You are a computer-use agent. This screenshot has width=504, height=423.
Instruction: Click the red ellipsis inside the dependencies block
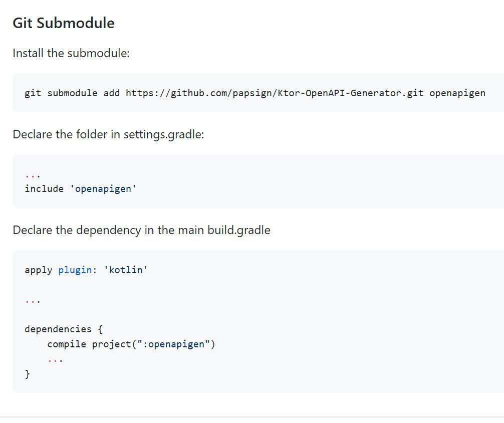[55, 359]
